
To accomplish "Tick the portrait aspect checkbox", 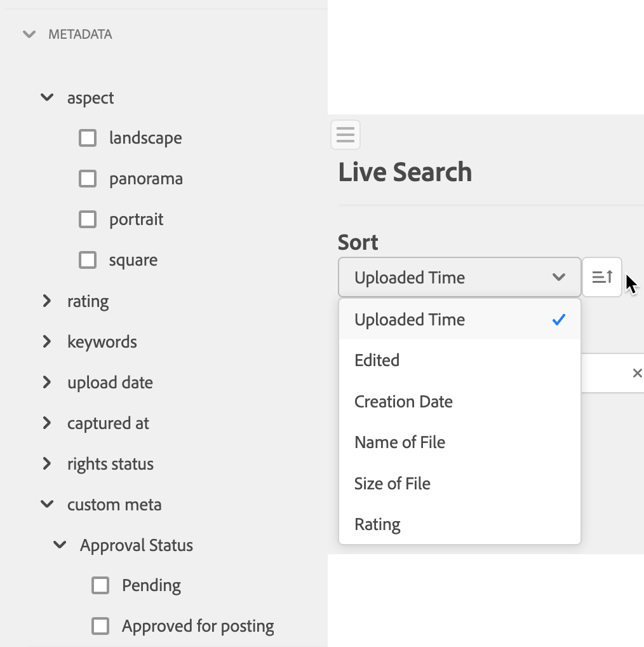I will (88, 219).
